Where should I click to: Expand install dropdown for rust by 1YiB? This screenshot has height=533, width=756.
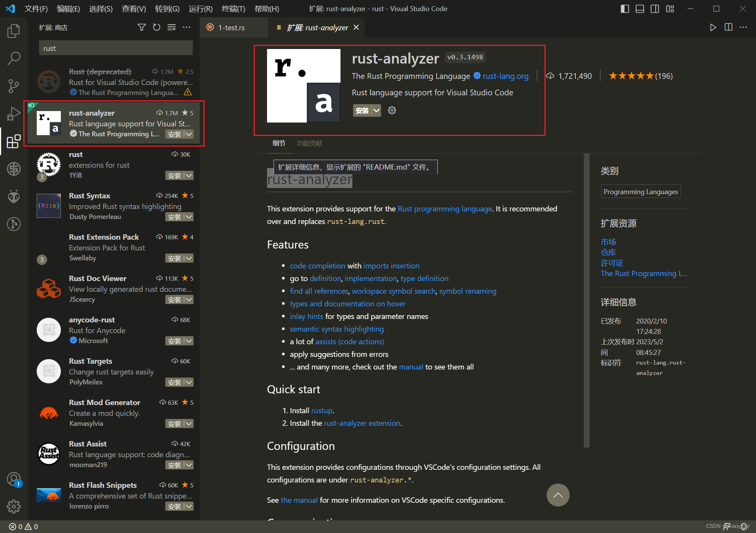click(x=189, y=175)
